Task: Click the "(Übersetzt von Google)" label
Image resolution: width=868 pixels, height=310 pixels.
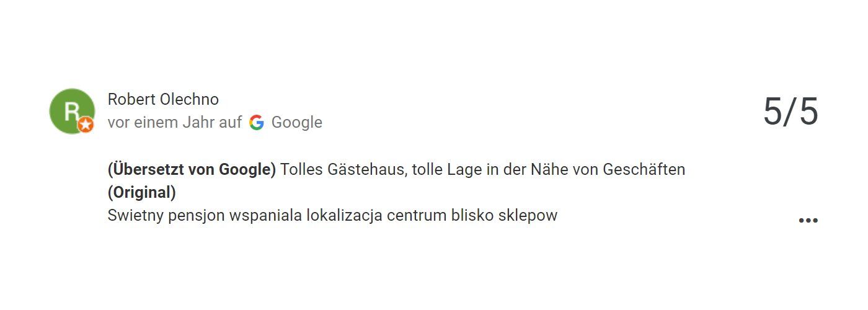Action: pos(192,169)
